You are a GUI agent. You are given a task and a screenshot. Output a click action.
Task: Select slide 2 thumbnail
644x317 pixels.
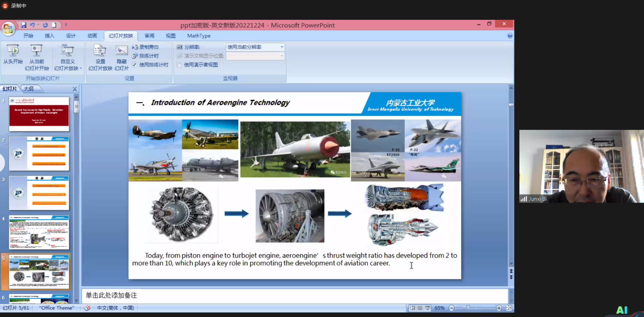39,154
